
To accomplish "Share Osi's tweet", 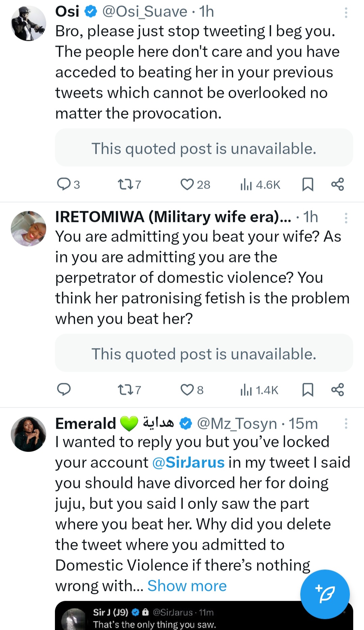I will tap(337, 184).
